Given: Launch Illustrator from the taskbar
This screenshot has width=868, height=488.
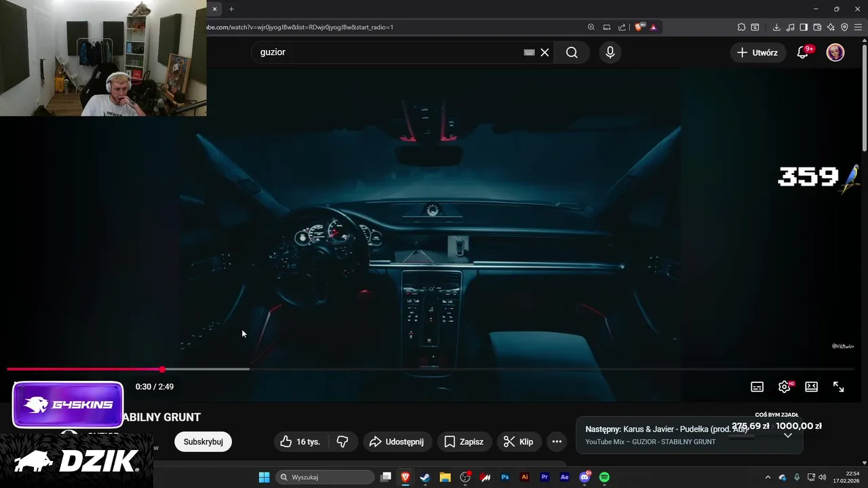Looking at the screenshot, I should coord(524,477).
